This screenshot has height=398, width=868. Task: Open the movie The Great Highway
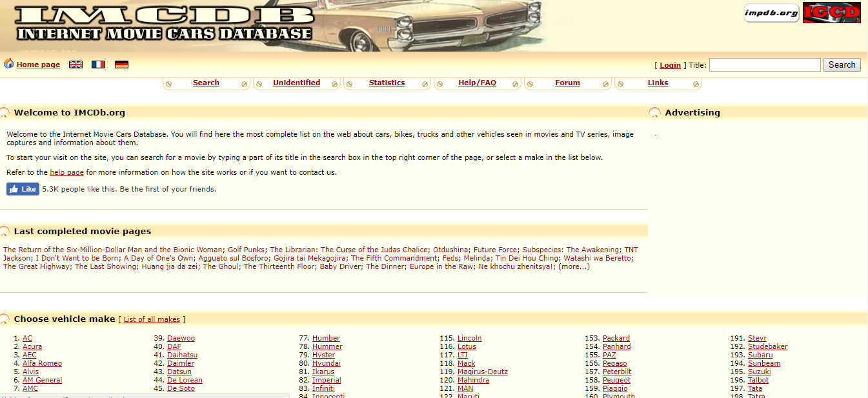[x=37, y=266]
